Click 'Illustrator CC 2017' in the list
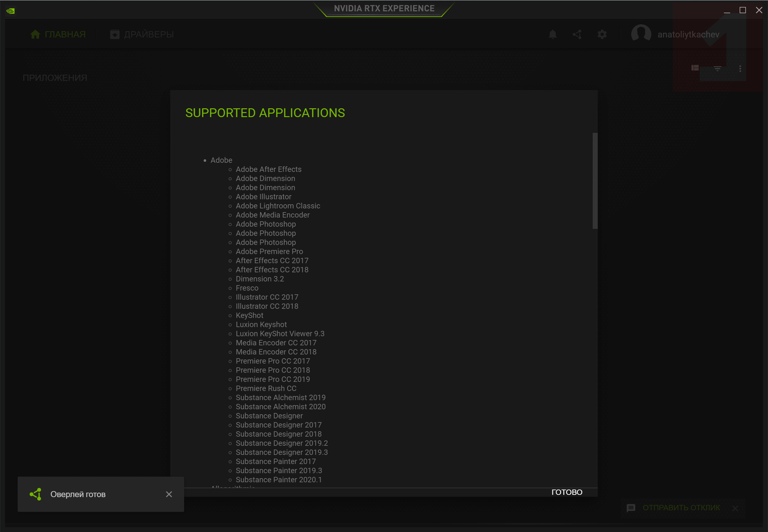The width and height of the screenshot is (768, 532). point(267,297)
